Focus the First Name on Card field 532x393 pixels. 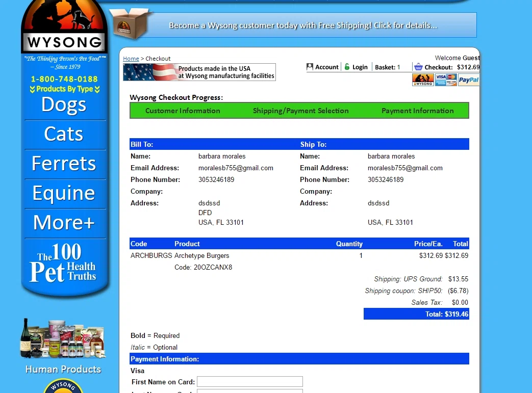tap(250, 381)
